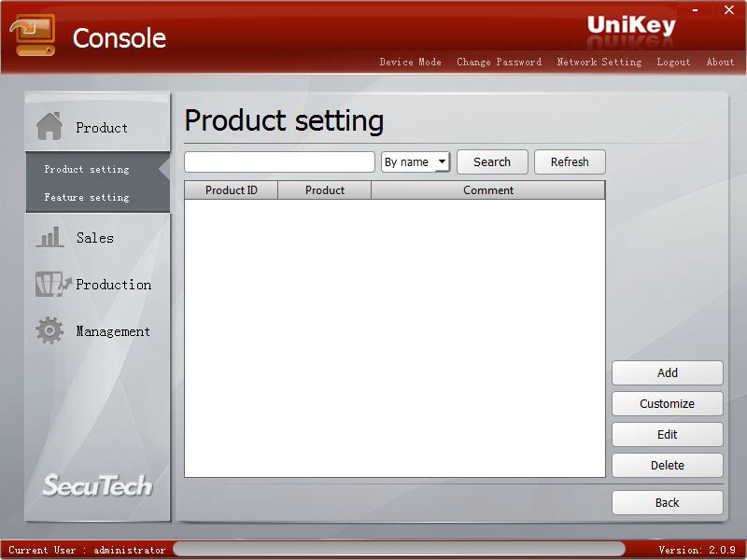This screenshot has height=560, width=747.
Task: Sort by Comment column header
Action: 488,190
